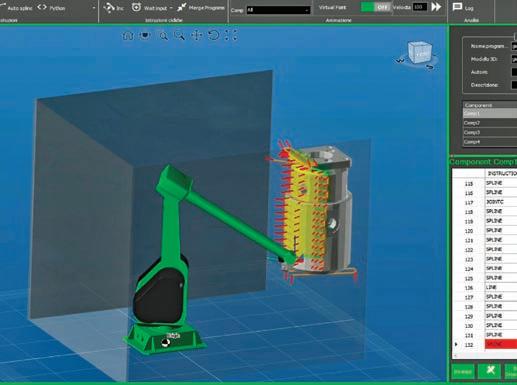Expand the Python dropdown arrow
The image size is (517, 385).
coord(94,8)
